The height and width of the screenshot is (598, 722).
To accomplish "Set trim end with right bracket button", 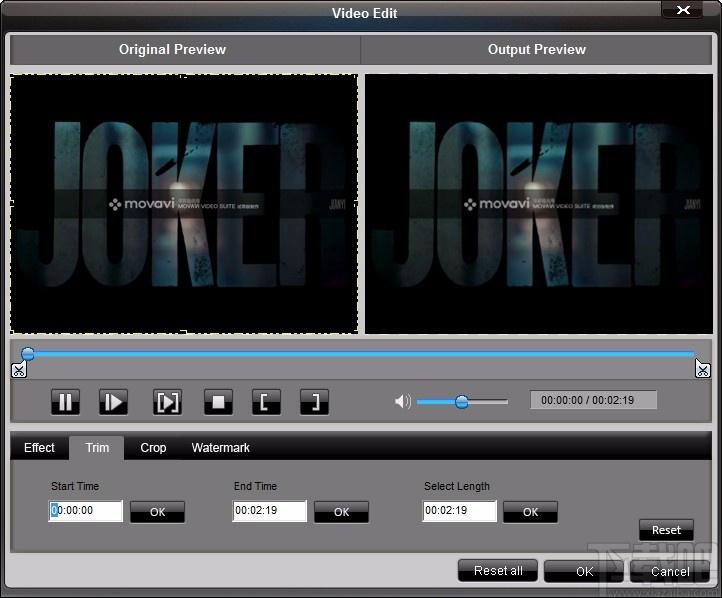I will tap(314, 402).
